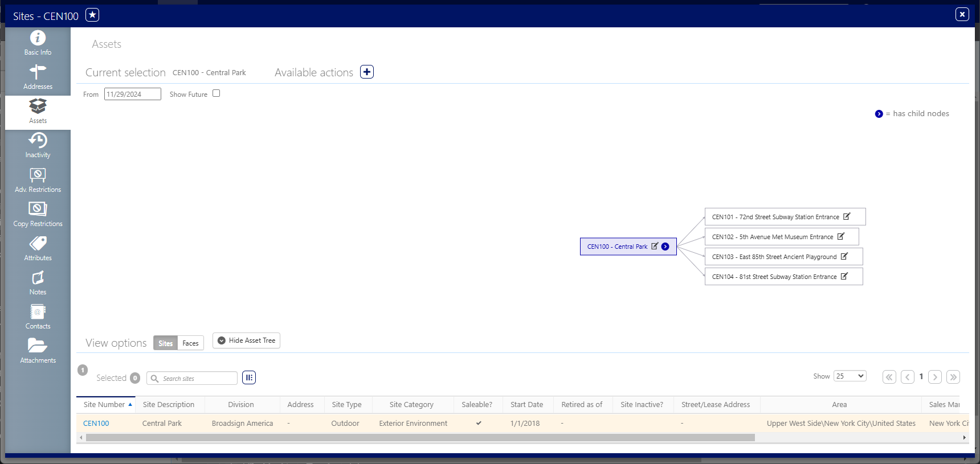Open the Notes section
The height and width of the screenshot is (464, 980).
point(38,284)
